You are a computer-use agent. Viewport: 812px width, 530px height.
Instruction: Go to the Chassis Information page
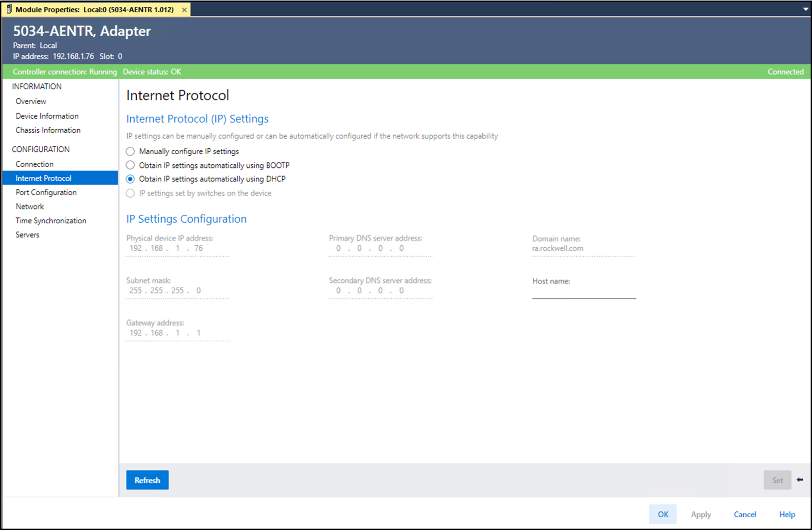[48, 130]
